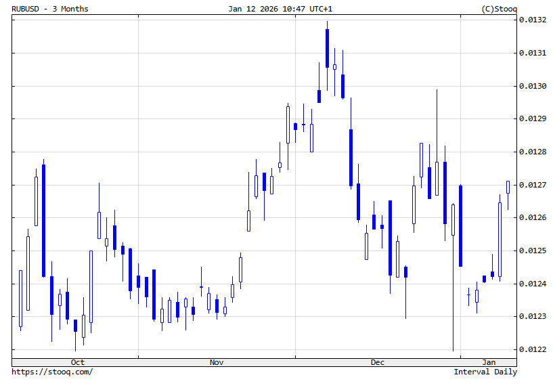553x392 pixels.
Task: Click the RUBUSD - 3 Months title
Action: [50, 9]
